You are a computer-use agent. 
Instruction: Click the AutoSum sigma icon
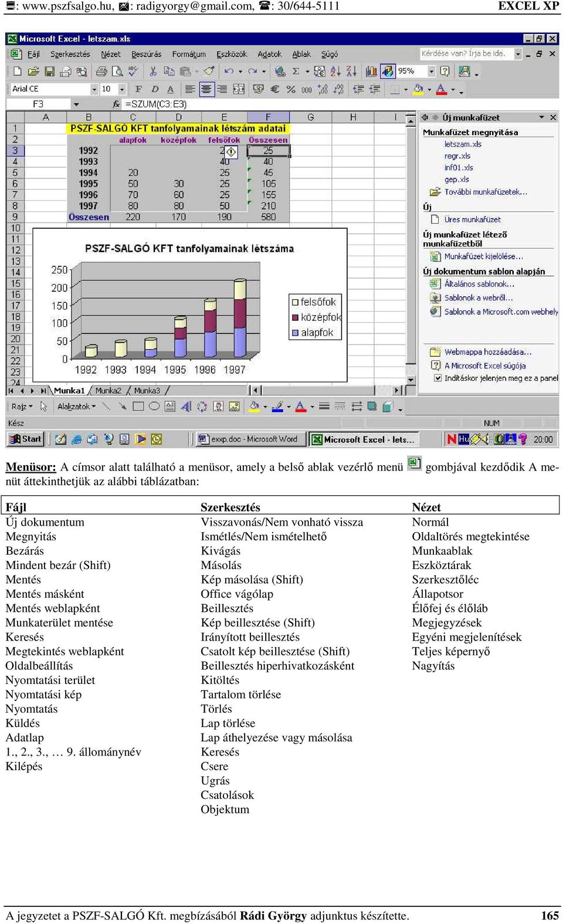[x=296, y=71]
